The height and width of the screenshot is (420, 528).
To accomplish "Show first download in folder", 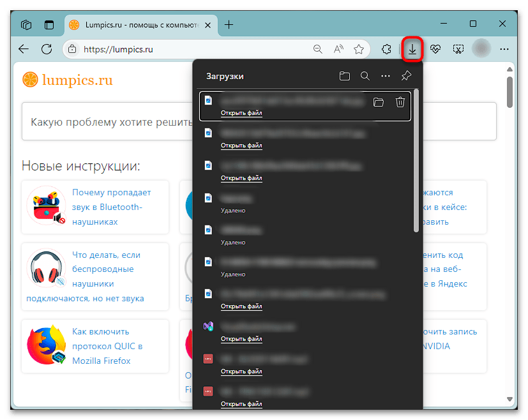I will (x=379, y=102).
